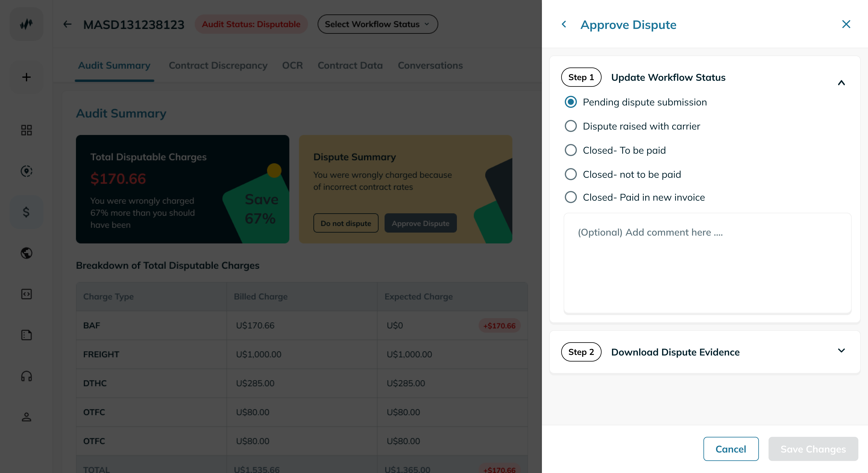
Task: Click back chevron in Approve Dispute panel
Action: pos(564,24)
